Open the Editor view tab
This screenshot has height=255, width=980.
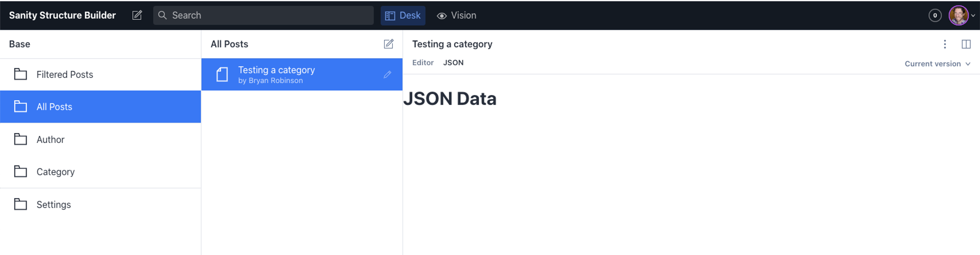423,62
